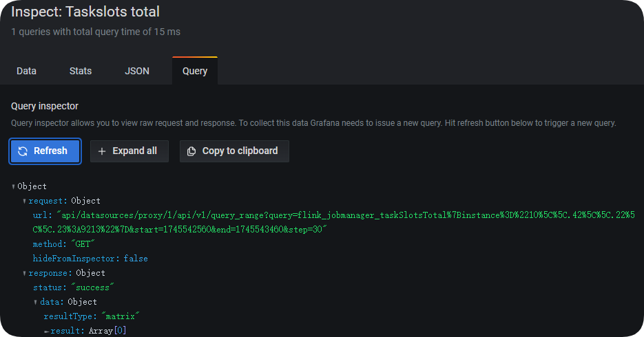Viewport: 644px width, 337px height.
Task: Click the Query inspector heading
Action: [45, 106]
